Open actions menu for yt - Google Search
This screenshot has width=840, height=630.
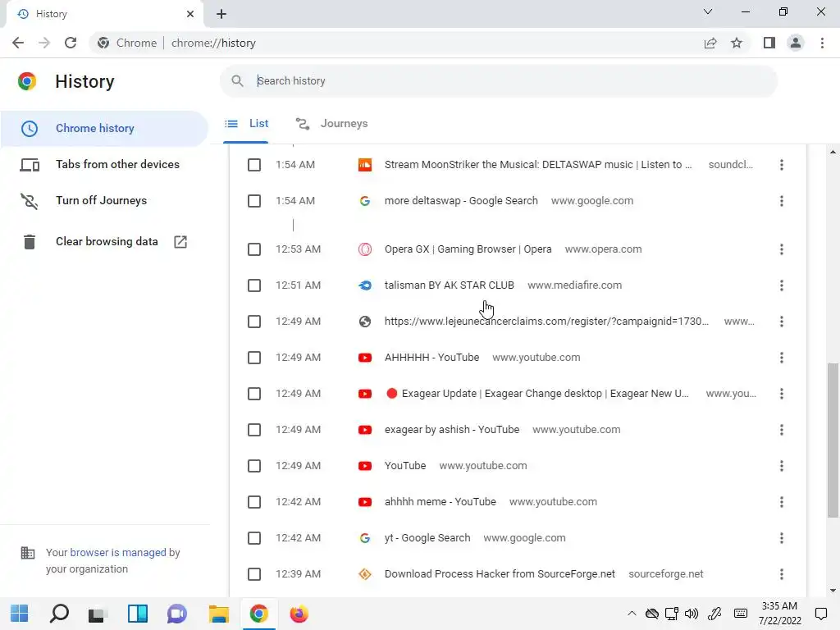point(782,538)
